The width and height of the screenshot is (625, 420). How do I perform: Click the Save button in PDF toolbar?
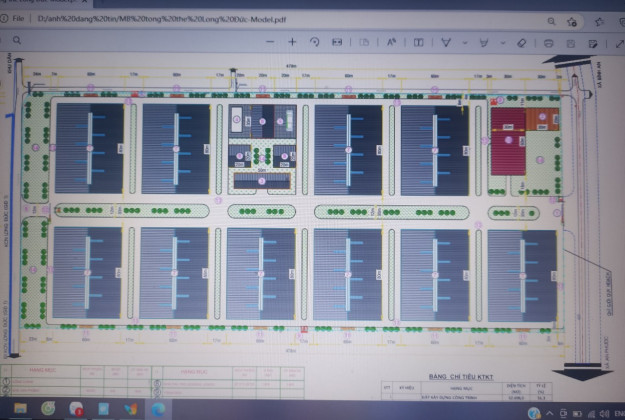[x=572, y=43]
